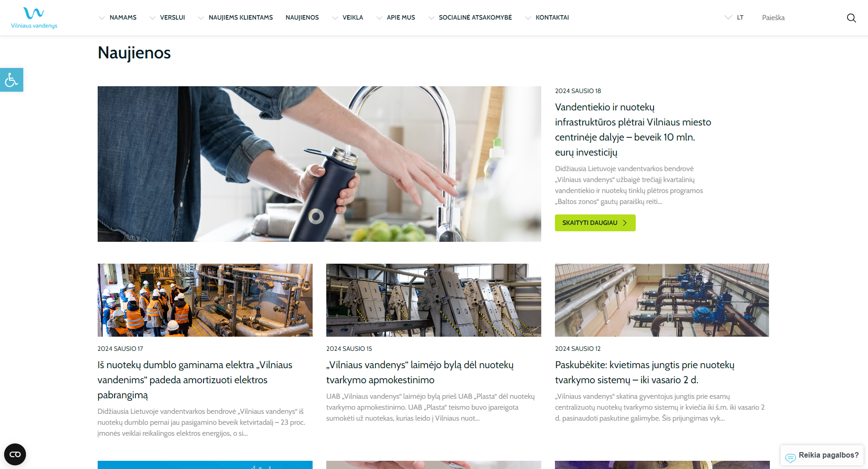Open SOCIALINĖ ATSAKOMYBĖ menu
Image resolution: width=868 pixels, height=469 pixels.
[x=470, y=18]
